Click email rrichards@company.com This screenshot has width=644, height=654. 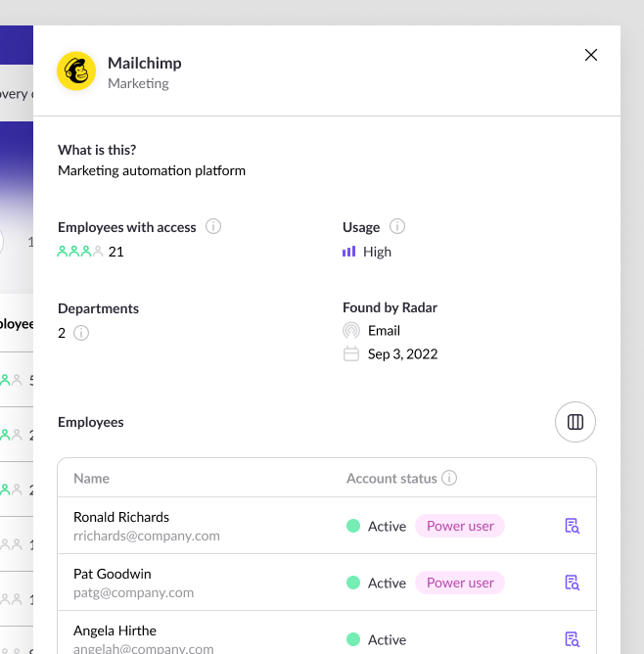pyautogui.click(x=146, y=536)
